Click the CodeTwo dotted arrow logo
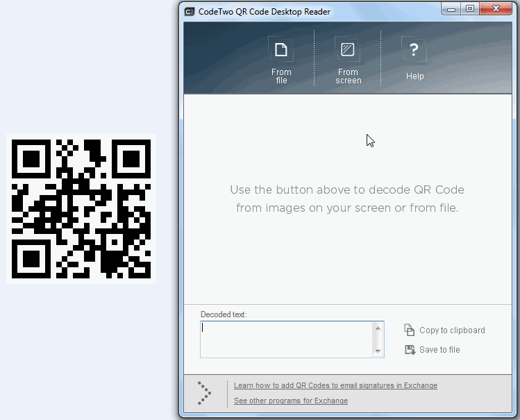The width and height of the screenshot is (520, 420). [x=204, y=393]
